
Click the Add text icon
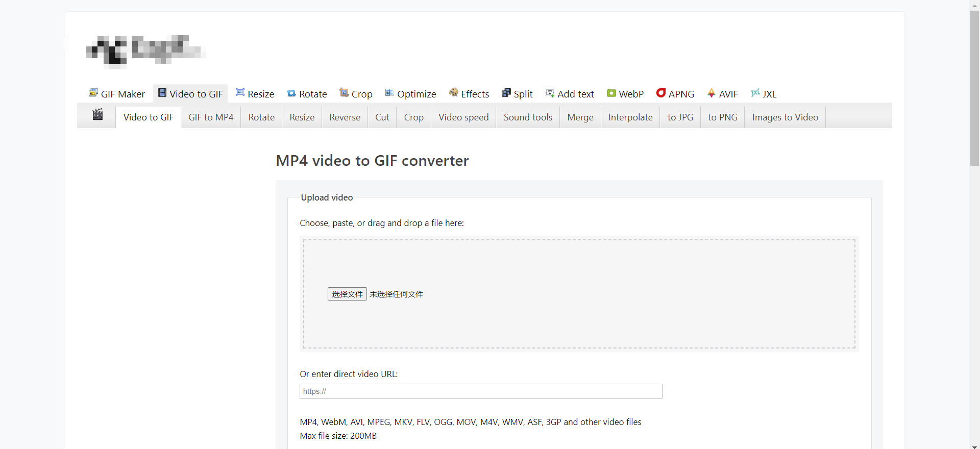click(550, 92)
